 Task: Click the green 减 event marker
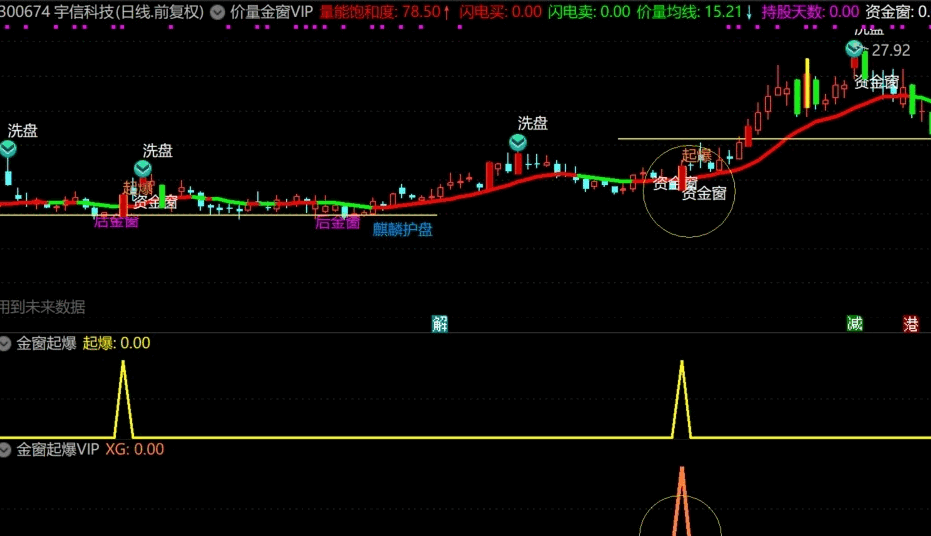(854, 323)
